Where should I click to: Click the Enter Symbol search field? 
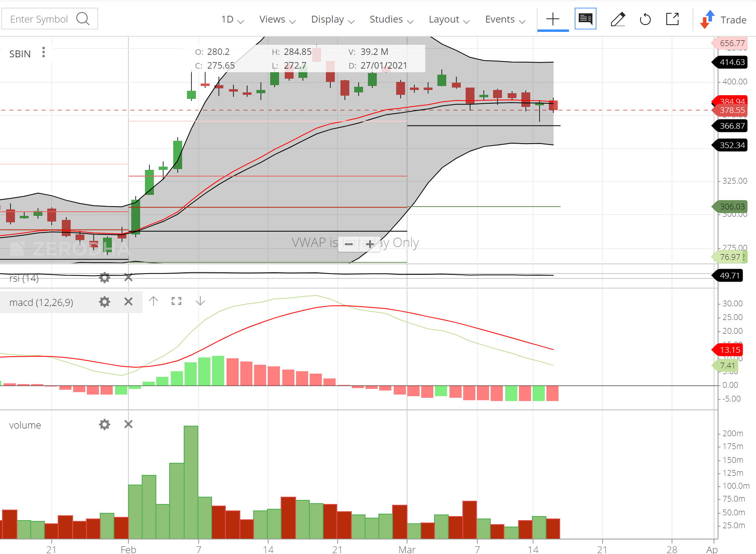coord(49,19)
